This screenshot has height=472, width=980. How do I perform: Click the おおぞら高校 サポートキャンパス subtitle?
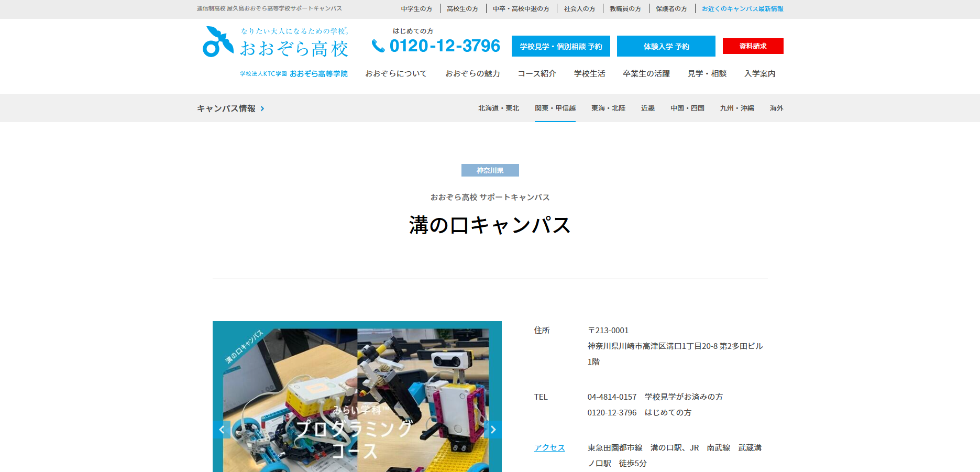coord(490,197)
